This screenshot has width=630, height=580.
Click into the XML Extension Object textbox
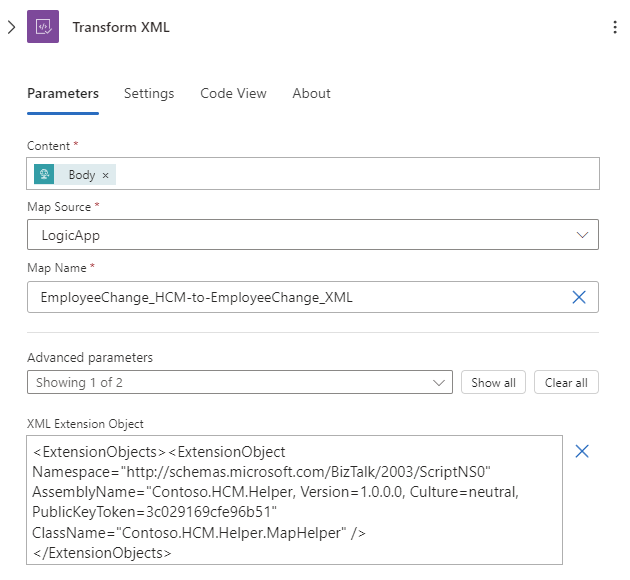tap(294, 500)
